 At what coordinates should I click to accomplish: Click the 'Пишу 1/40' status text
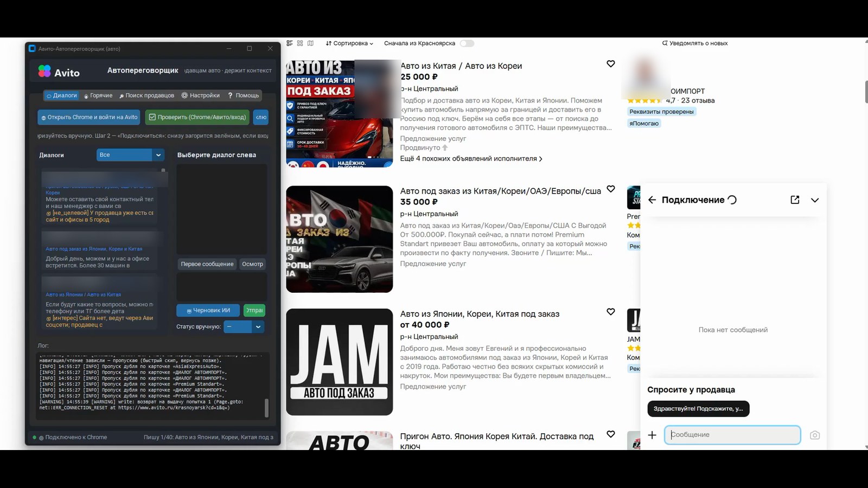208,438
